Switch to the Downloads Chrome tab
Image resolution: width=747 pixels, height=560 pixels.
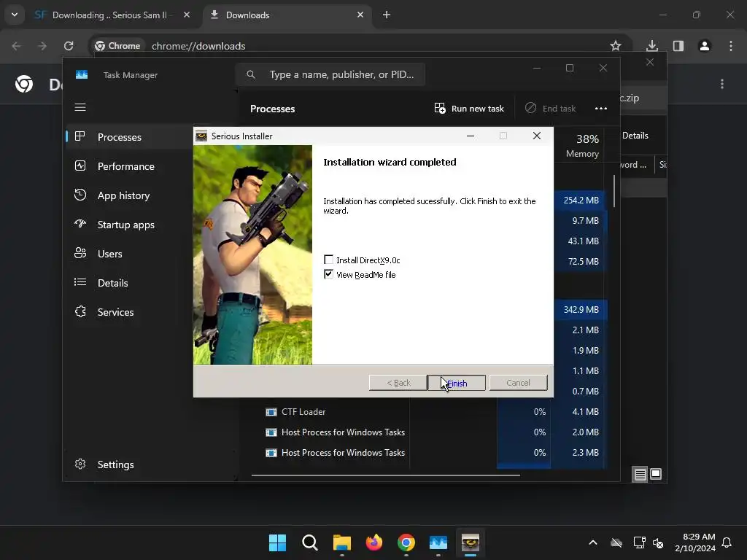click(x=287, y=15)
